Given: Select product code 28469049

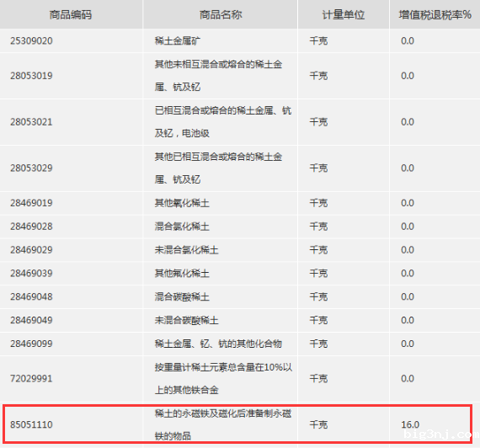Looking at the screenshot, I should [31, 320].
